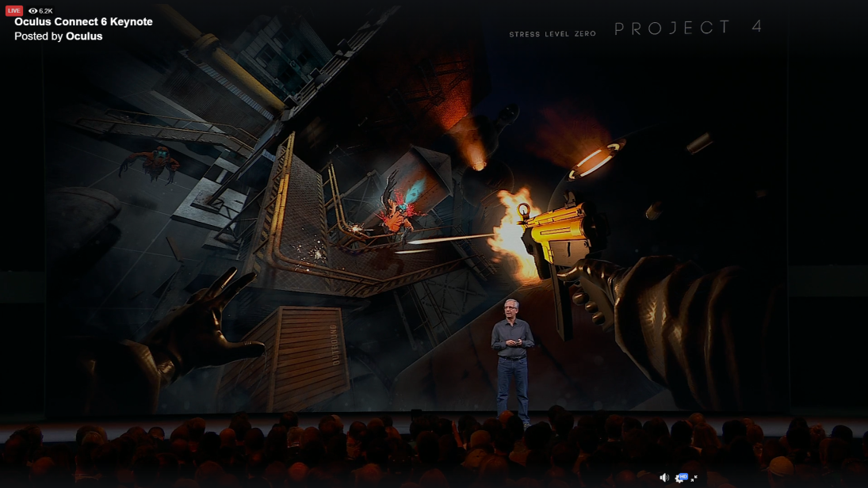Click the 'STRESS LEVEL ZERO' text on the slide
The height and width of the screenshot is (488, 868).
[553, 34]
